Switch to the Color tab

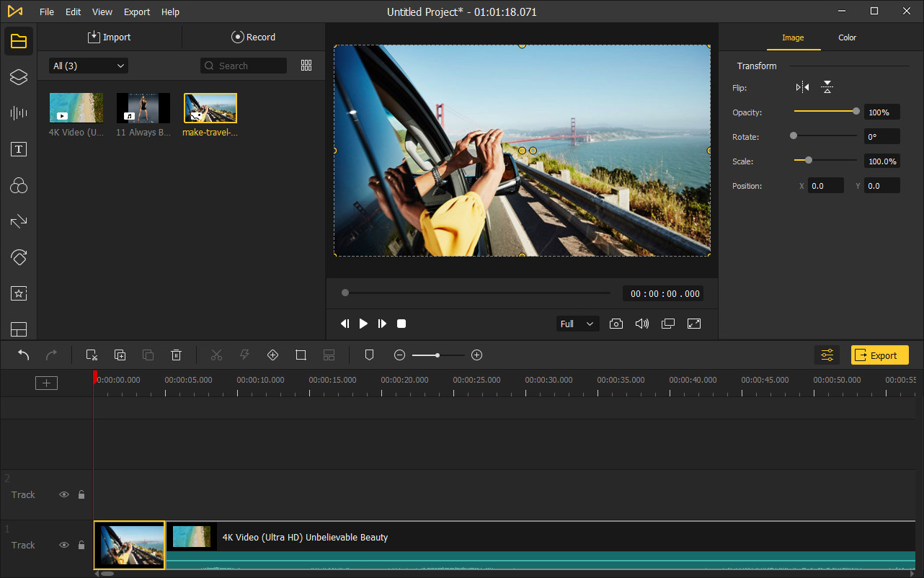(847, 37)
